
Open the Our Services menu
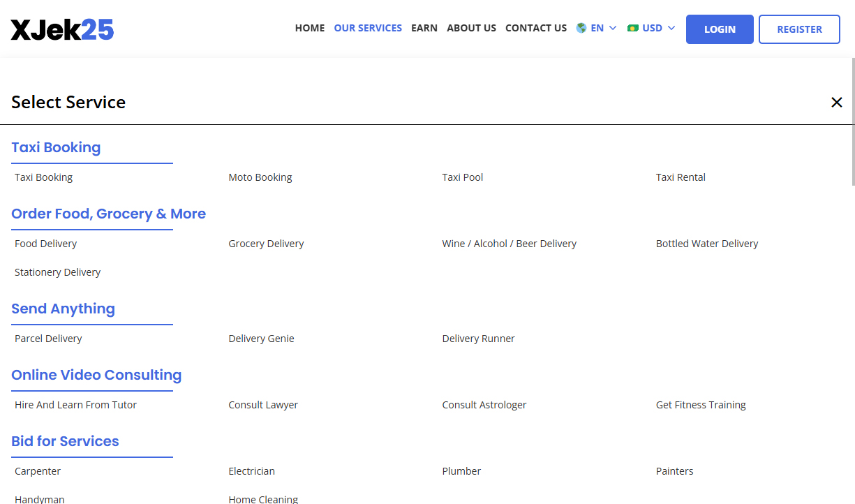pyautogui.click(x=368, y=29)
